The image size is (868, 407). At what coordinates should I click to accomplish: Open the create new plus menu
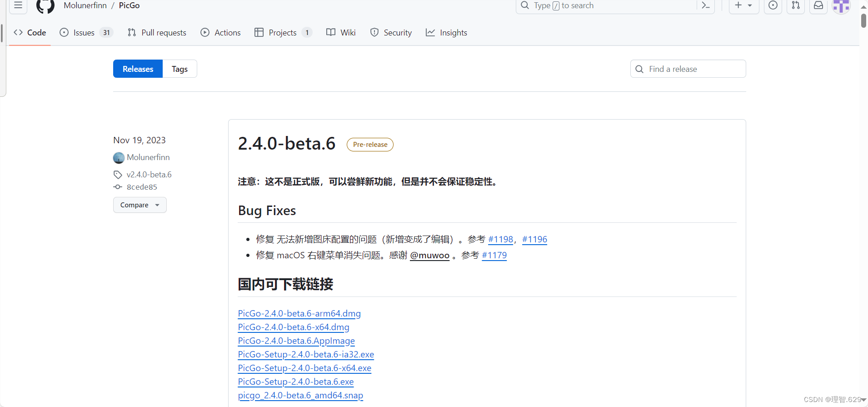coord(744,5)
